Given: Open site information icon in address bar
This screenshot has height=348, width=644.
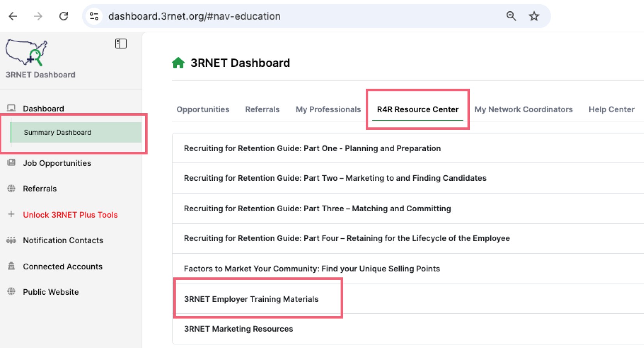Looking at the screenshot, I should pos(94,16).
